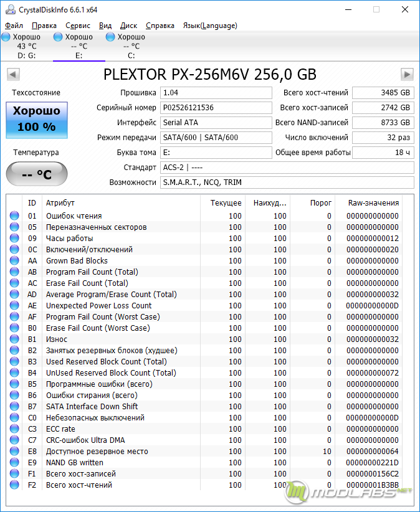Click the Наихуд... column header

pos(267,203)
